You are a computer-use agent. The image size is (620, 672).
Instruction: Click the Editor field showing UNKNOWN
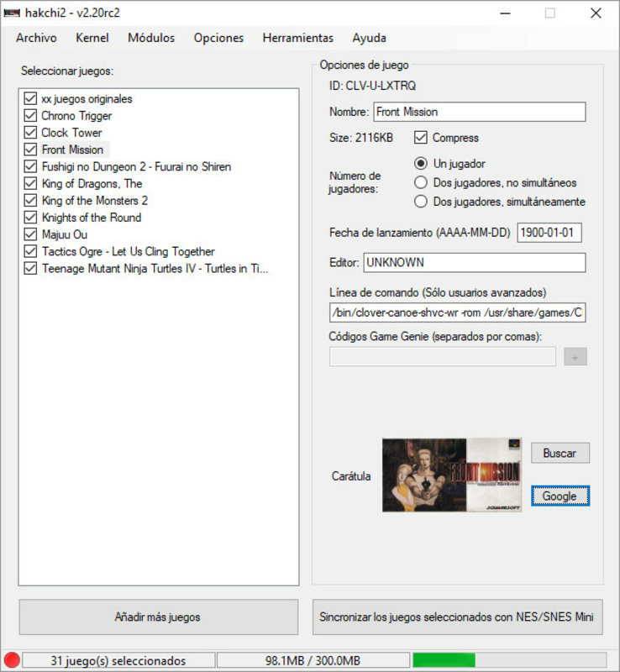[475, 262]
